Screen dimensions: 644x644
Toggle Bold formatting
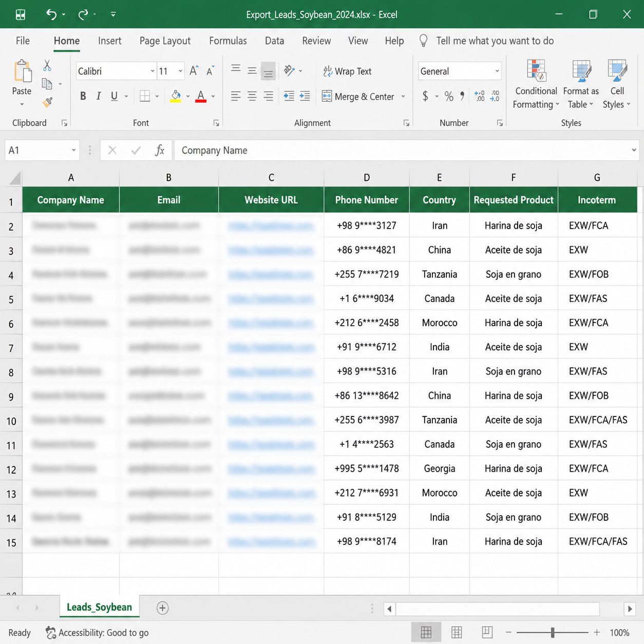(83, 96)
